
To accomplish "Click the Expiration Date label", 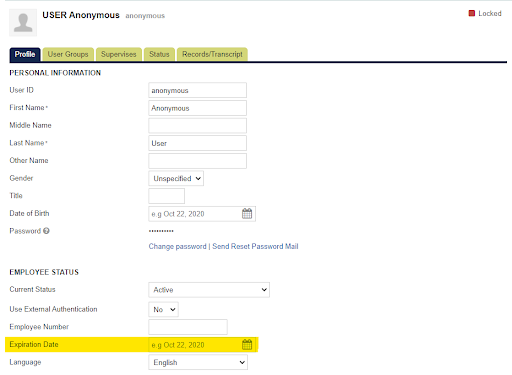I will [34, 344].
